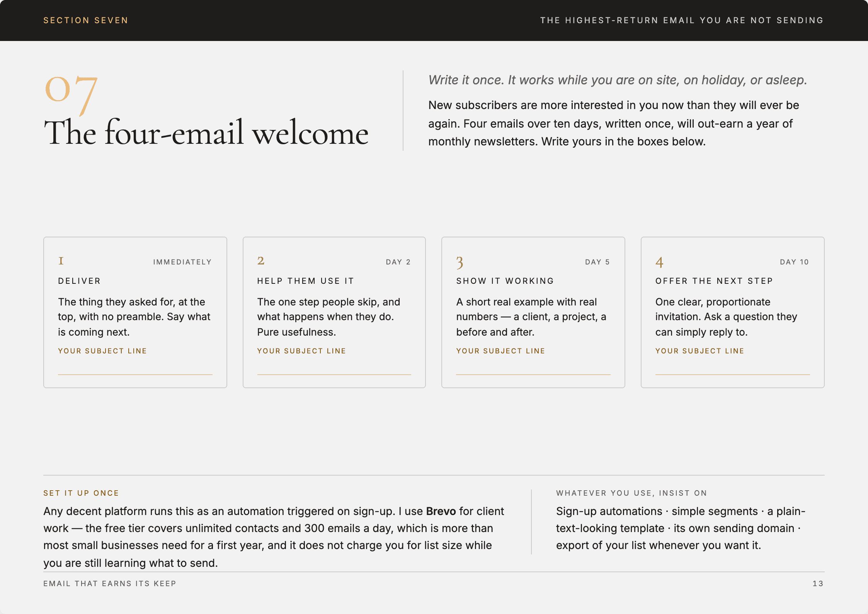Click the 'HELP THEM USE IT' card title
The width and height of the screenshot is (868, 614).
click(x=305, y=281)
